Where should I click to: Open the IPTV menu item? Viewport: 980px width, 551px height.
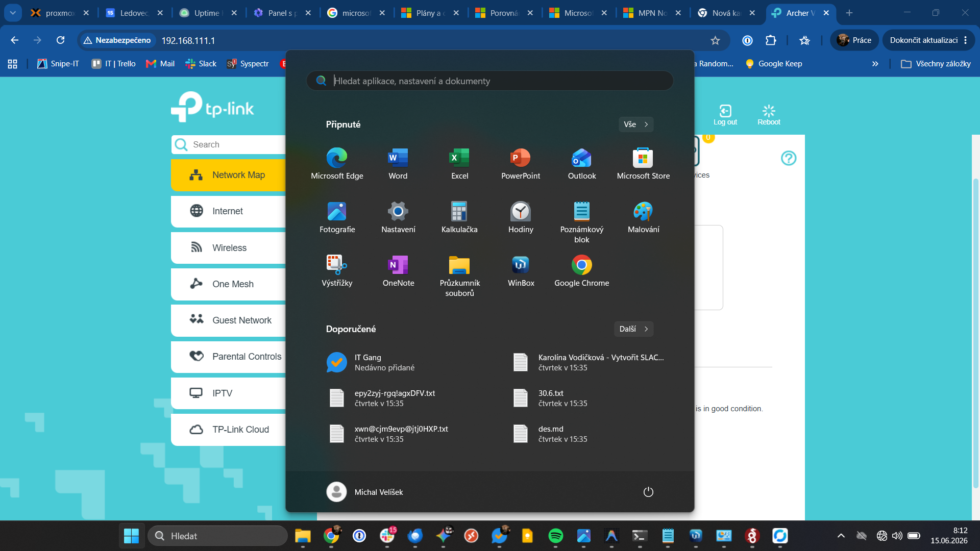coord(228,393)
